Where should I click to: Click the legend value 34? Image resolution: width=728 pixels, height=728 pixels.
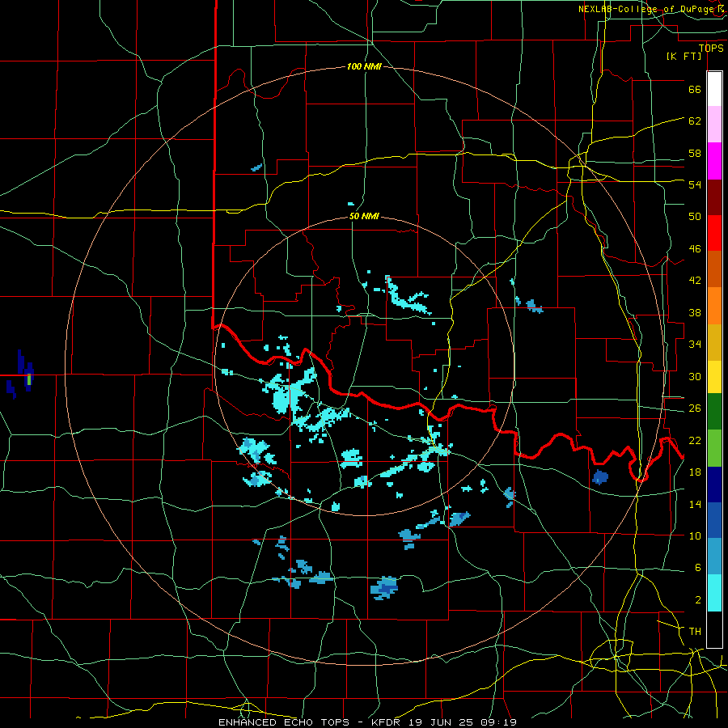pos(695,345)
